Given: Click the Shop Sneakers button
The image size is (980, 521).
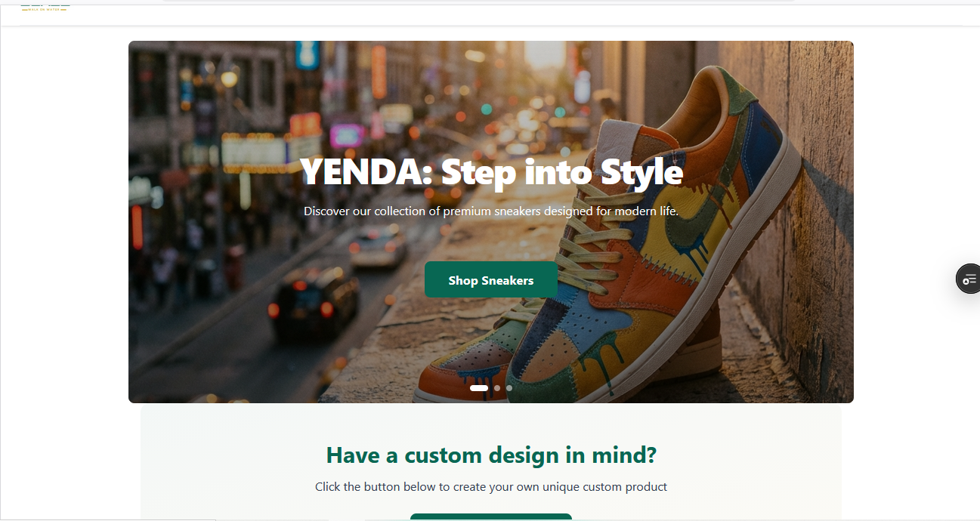Looking at the screenshot, I should point(490,279).
